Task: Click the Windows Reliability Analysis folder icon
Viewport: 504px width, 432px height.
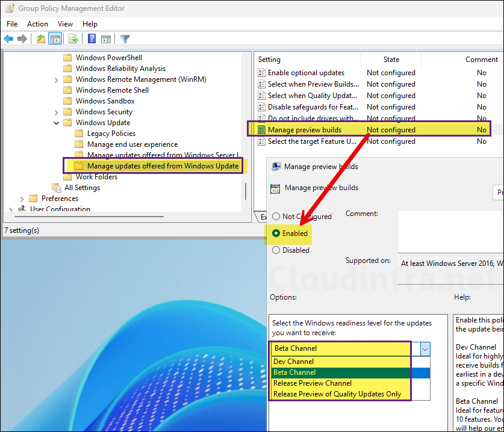Action: (x=67, y=69)
